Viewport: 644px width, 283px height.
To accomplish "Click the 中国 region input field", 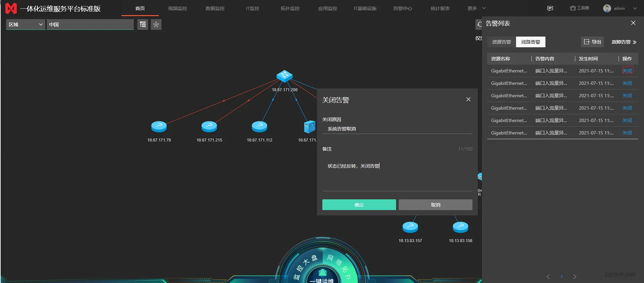I will [x=90, y=25].
